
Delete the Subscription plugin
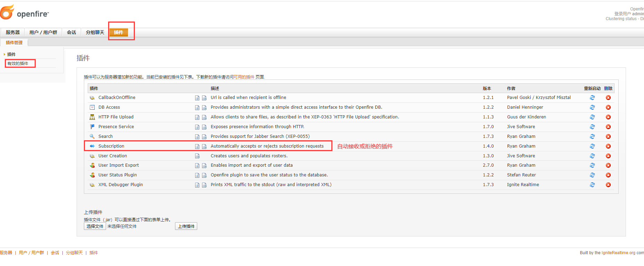click(x=608, y=146)
